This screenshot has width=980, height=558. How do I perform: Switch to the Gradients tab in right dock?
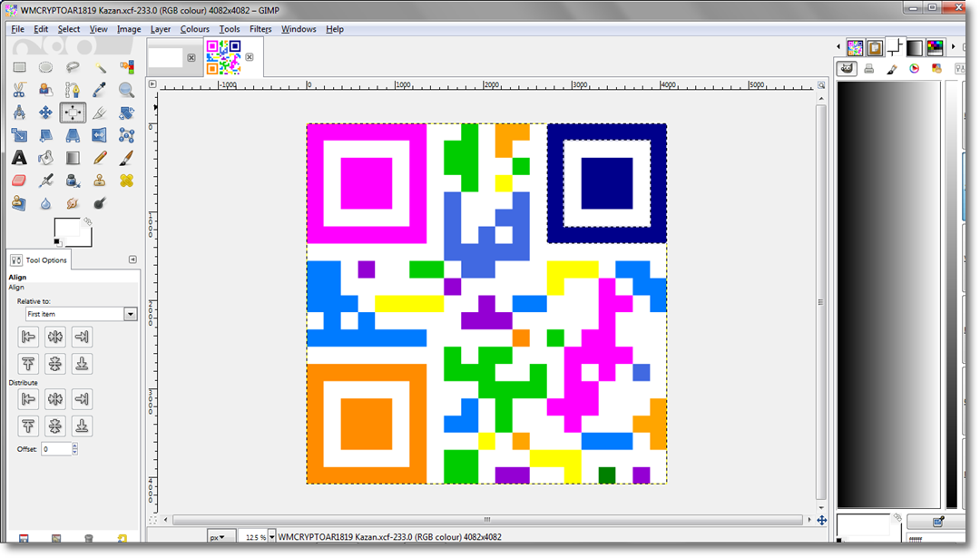click(915, 47)
